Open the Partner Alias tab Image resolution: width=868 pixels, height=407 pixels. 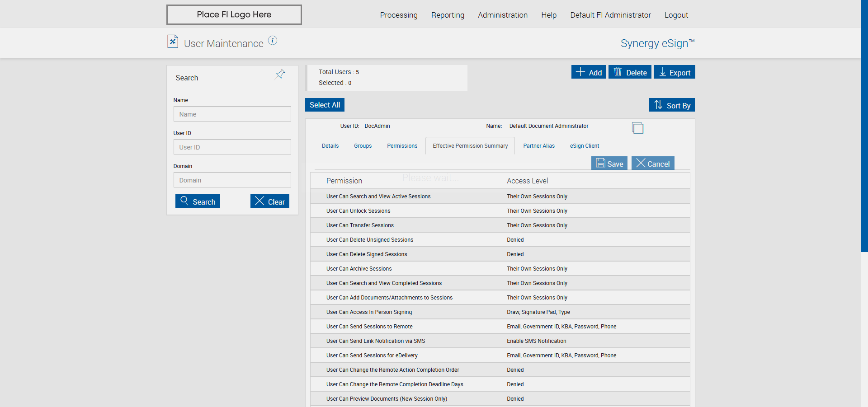tap(539, 146)
